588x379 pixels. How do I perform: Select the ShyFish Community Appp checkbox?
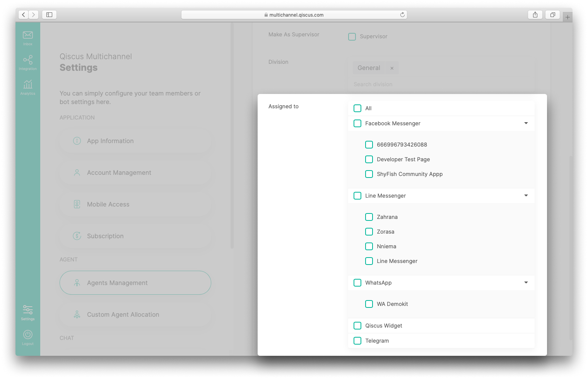coord(369,174)
